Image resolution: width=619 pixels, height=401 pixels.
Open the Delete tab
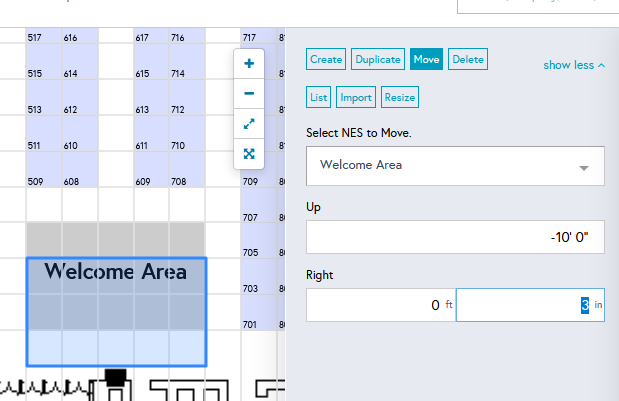[468, 60]
